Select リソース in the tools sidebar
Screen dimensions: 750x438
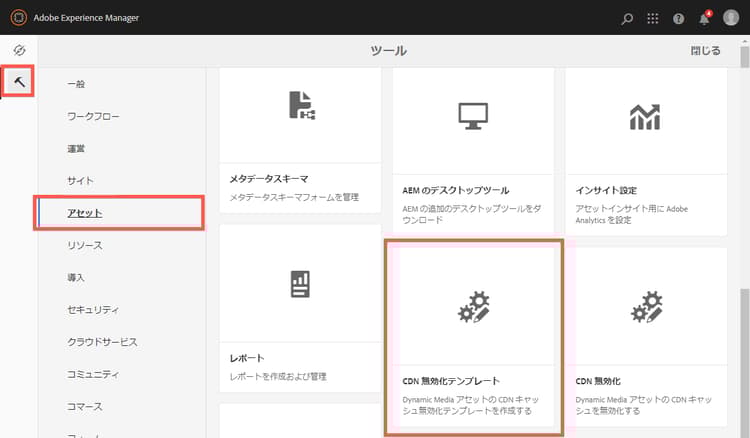(x=85, y=245)
